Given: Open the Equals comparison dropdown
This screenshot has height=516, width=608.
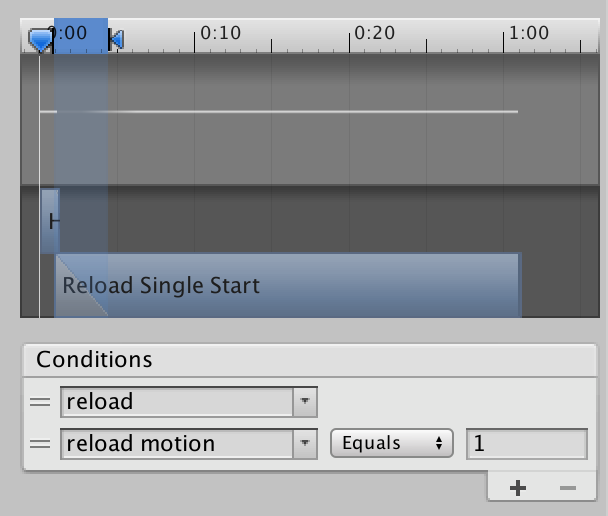Looking at the screenshot, I should [x=391, y=443].
